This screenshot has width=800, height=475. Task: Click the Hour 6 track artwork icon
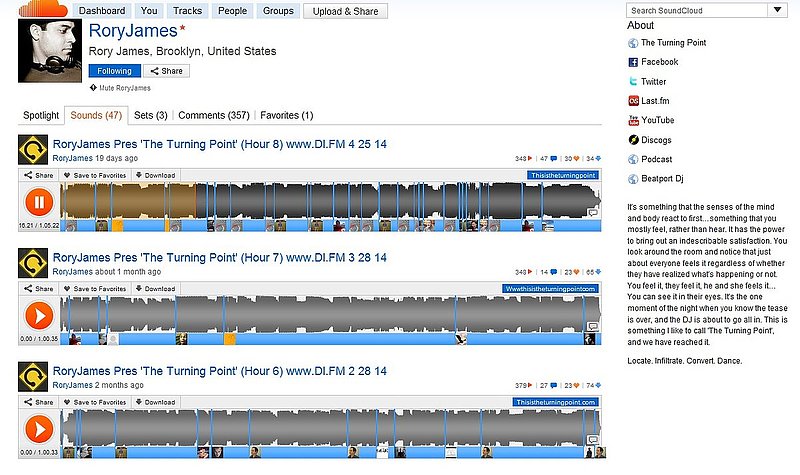[x=32, y=377]
